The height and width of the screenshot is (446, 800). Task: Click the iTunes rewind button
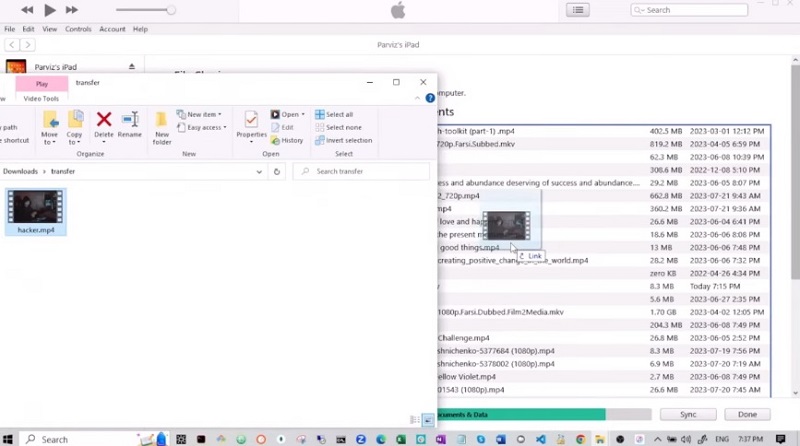[x=27, y=10]
